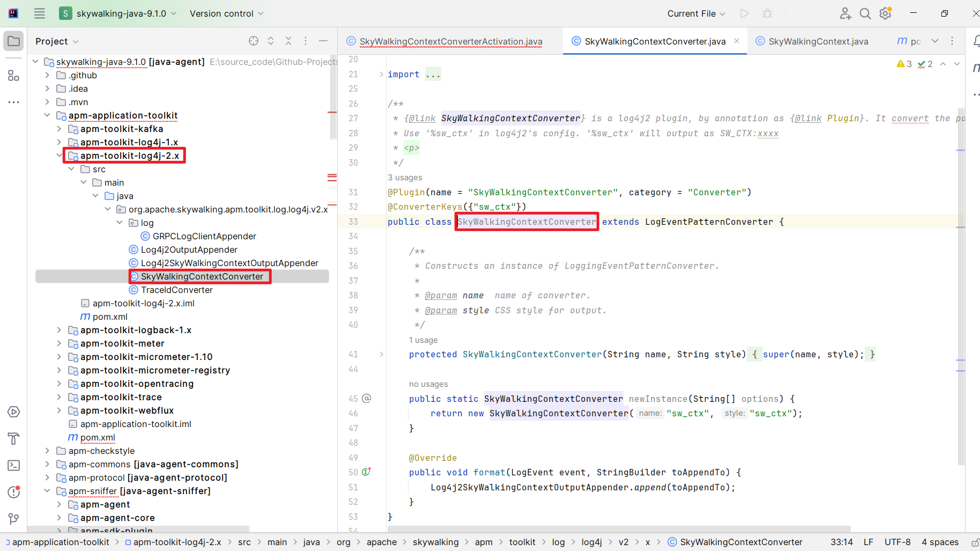The height and width of the screenshot is (551, 980).
Task: Toggle read-only lock in status bar
Action: [975, 542]
